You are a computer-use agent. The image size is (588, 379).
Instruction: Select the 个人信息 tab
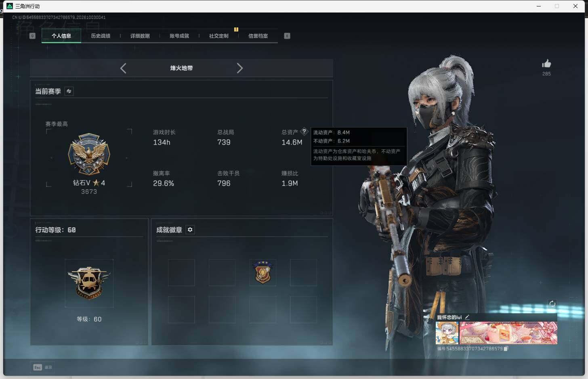61,36
